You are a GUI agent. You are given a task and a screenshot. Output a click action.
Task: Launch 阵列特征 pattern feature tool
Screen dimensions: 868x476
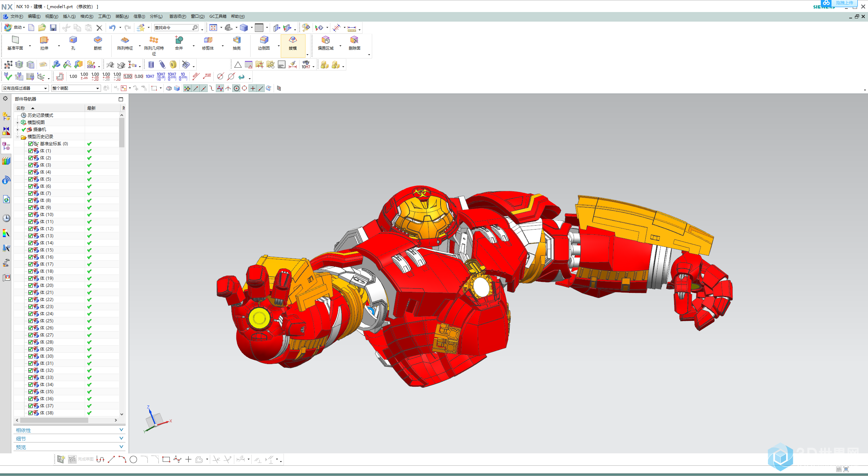[x=125, y=43]
